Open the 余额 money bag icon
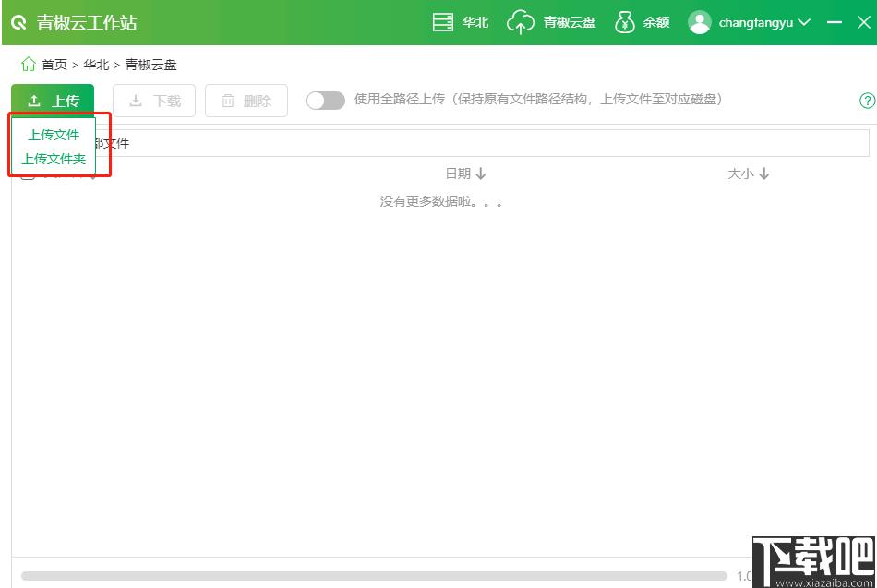Viewport: 877px width, 588px height. tap(624, 22)
